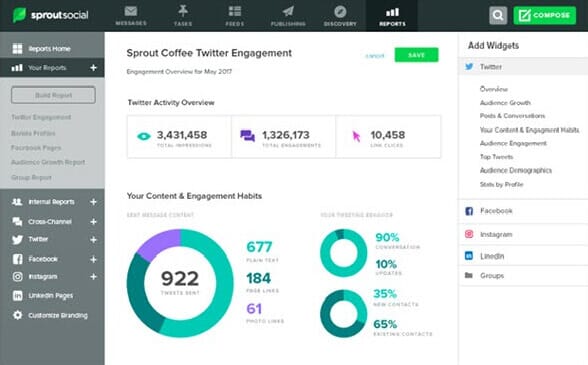Expand Your Reports with plus sign
Screen dimensions: 588x365
click(93, 68)
